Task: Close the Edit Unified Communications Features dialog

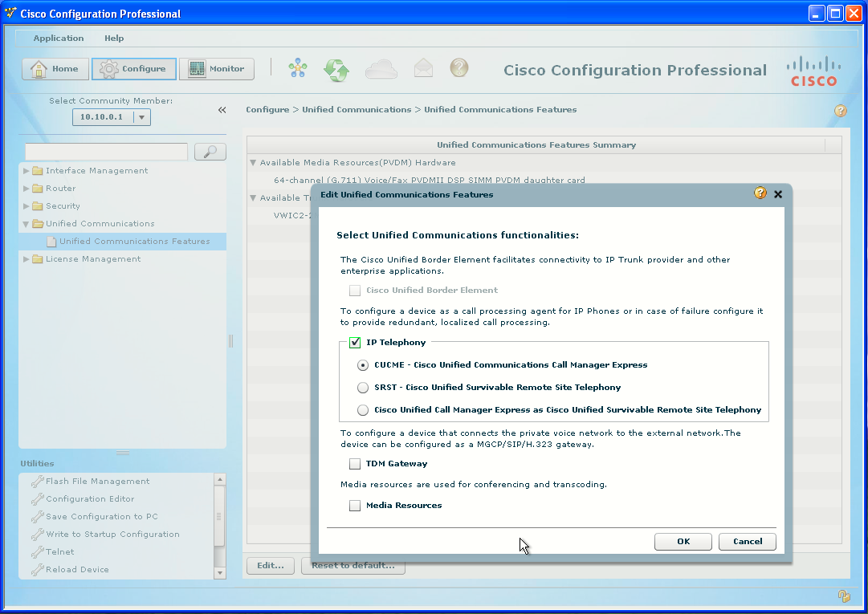Action: [778, 194]
